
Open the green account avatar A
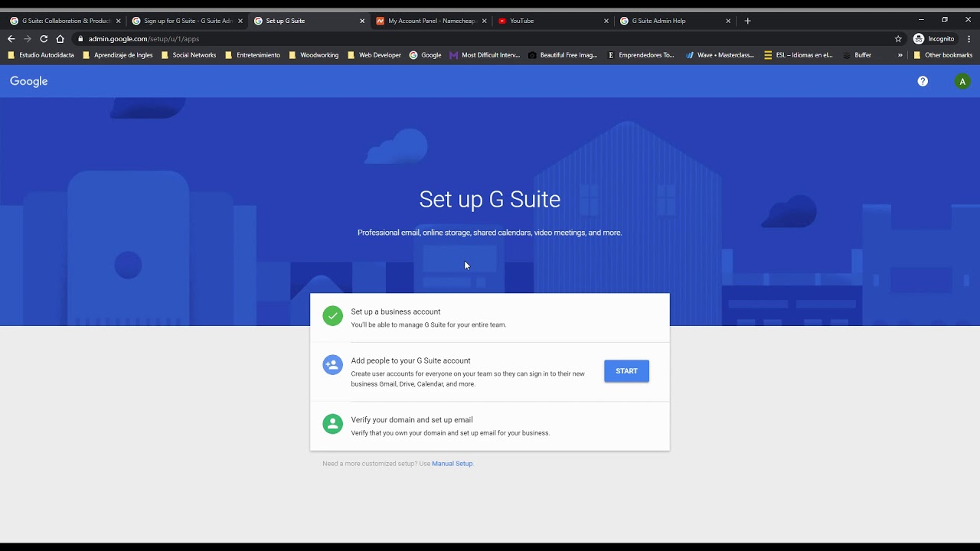[x=962, y=81]
